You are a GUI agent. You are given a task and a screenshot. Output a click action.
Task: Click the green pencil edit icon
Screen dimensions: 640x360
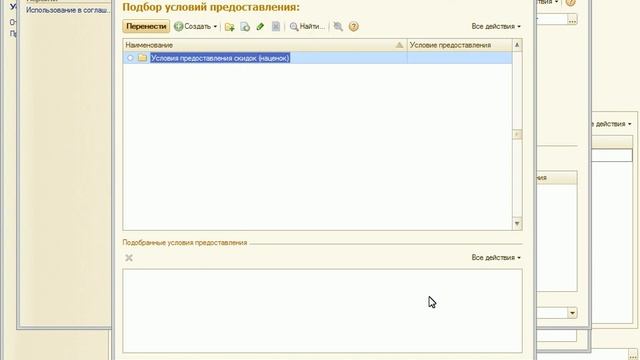260,27
